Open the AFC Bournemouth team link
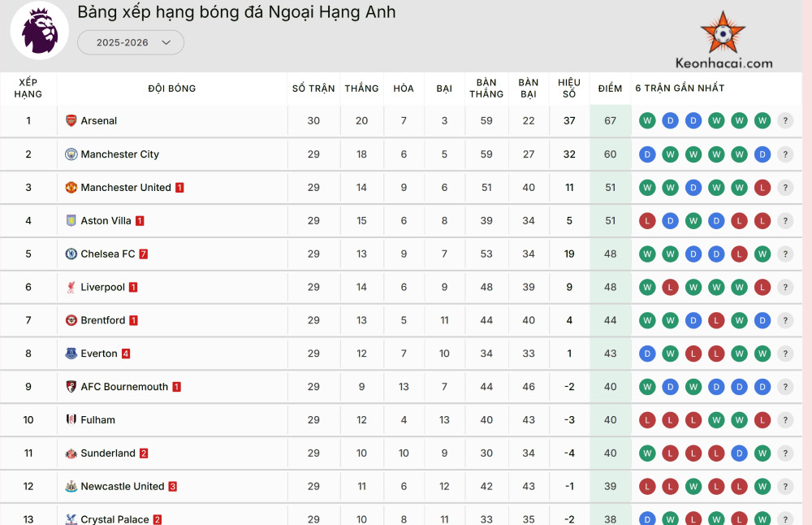The width and height of the screenshot is (812, 525). click(x=124, y=387)
